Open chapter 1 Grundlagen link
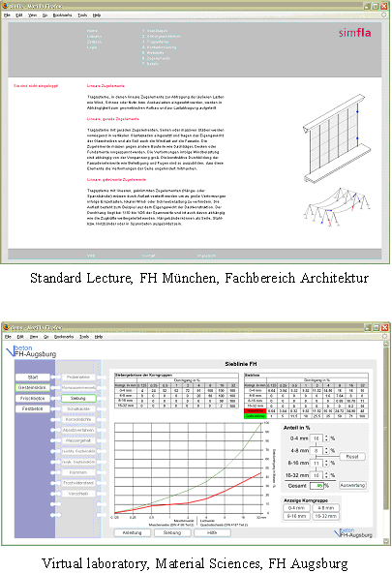392x573 pixels. pyautogui.click(x=155, y=31)
